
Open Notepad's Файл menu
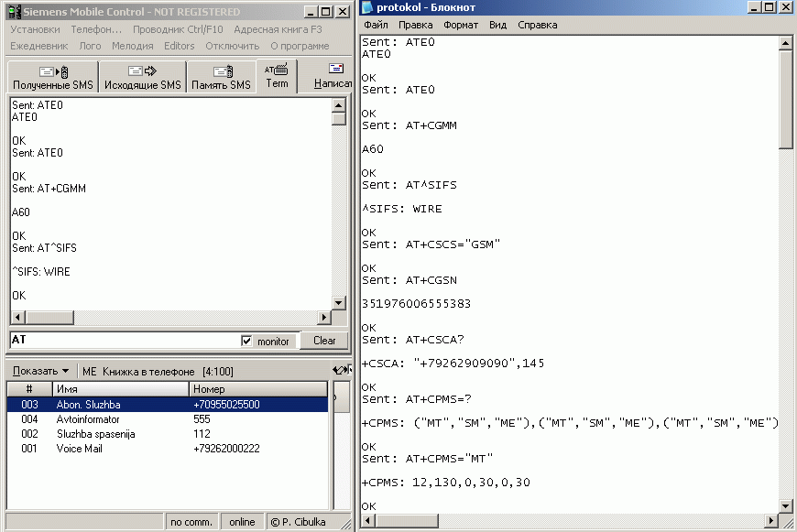tap(376, 25)
